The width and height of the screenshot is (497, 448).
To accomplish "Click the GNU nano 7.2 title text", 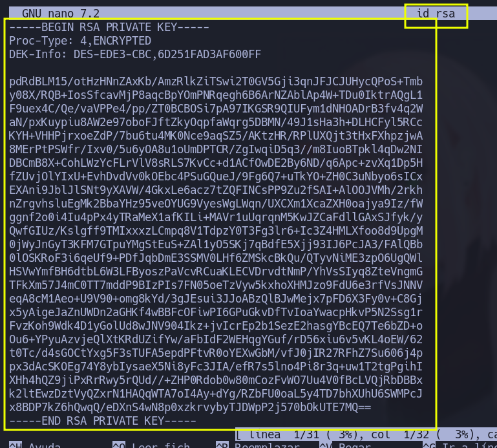I will (x=61, y=14).
